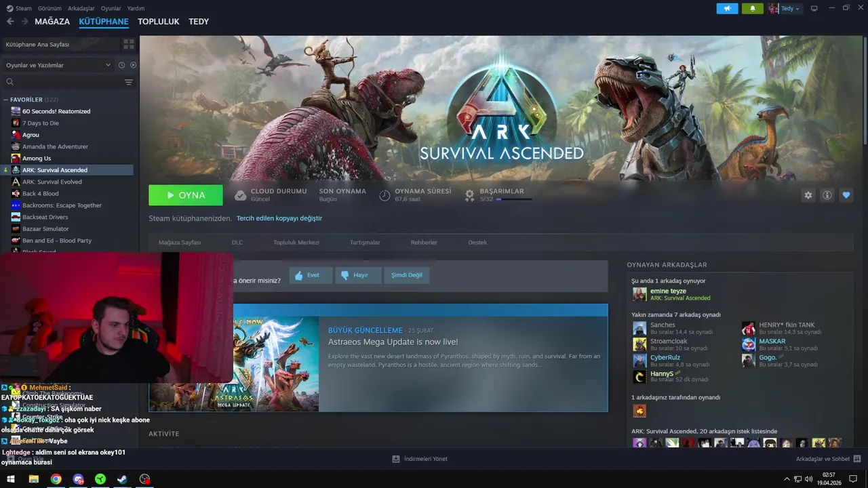Image resolution: width=868 pixels, height=488 pixels.
Task: Open the Mağaza Sayfası link
Action: [180, 242]
